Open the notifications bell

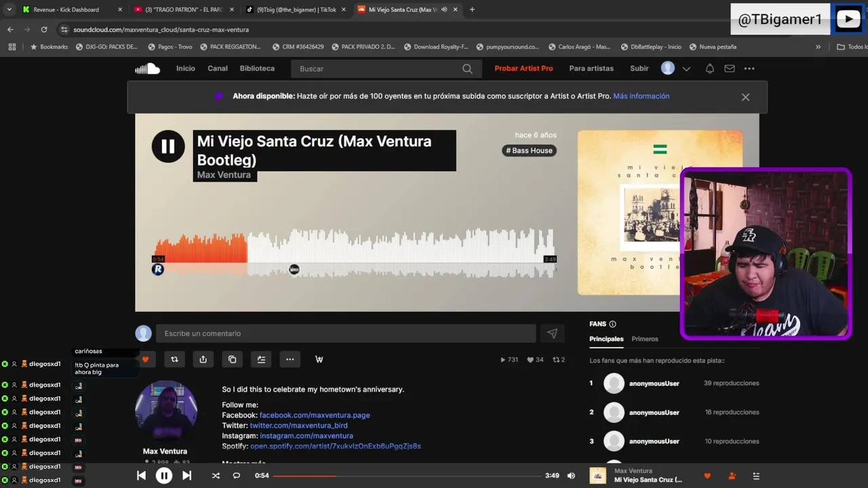click(x=710, y=68)
